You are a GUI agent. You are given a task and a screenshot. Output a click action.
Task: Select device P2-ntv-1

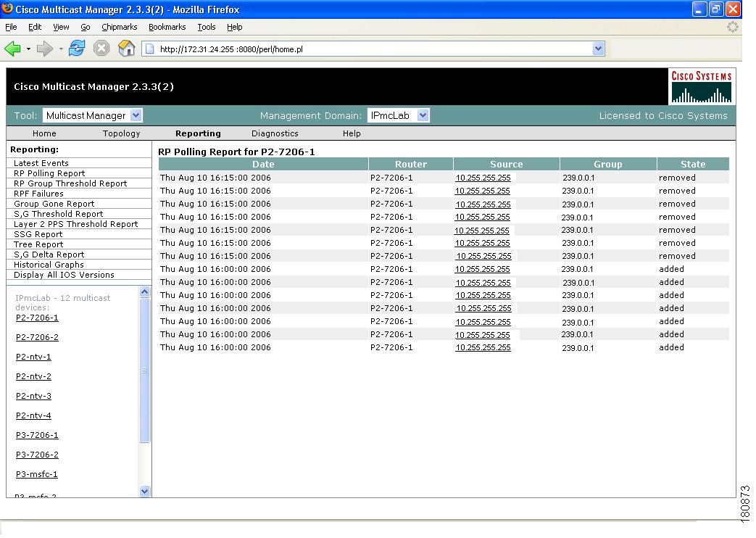pyautogui.click(x=33, y=357)
